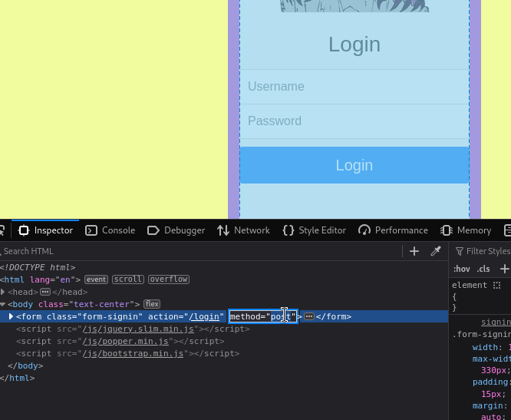Open the Style Editor tab
Viewport: 511px width, 420px height.
[314, 230]
